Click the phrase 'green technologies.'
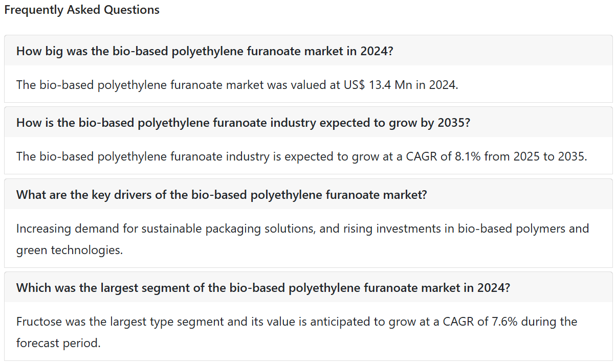Image resolution: width=616 pixels, height=364 pixels. (70, 251)
